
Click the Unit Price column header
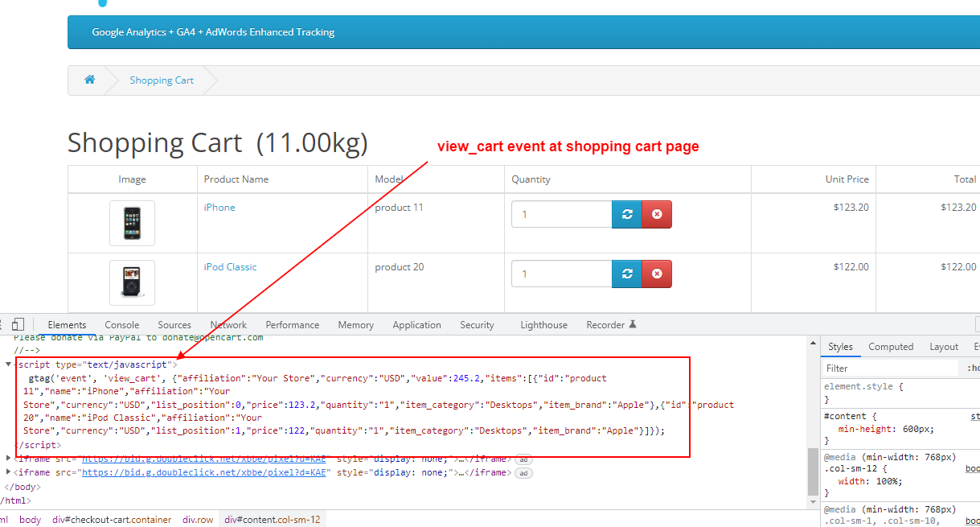pyautogui.click(x=847, y=179)
